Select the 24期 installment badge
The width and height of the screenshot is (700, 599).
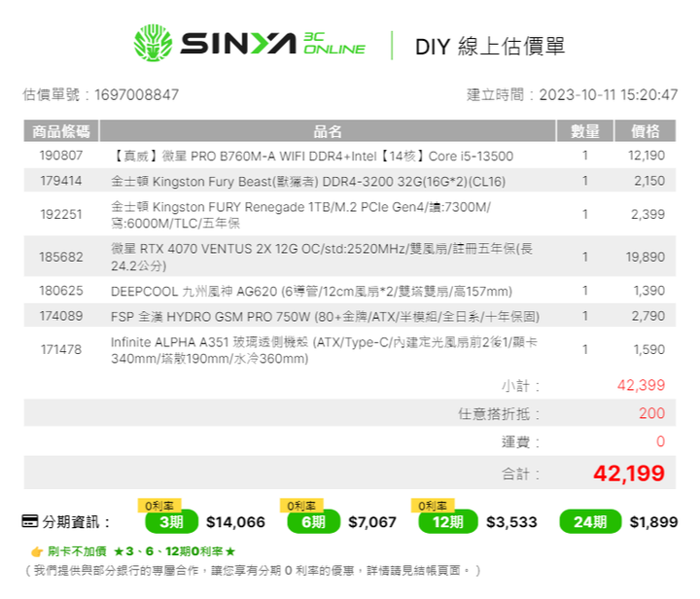point(590,521)
